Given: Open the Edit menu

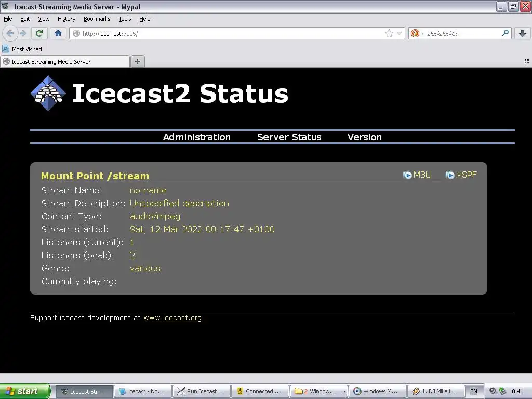Looking at the screenshot, I should click(x=25, y=19).
